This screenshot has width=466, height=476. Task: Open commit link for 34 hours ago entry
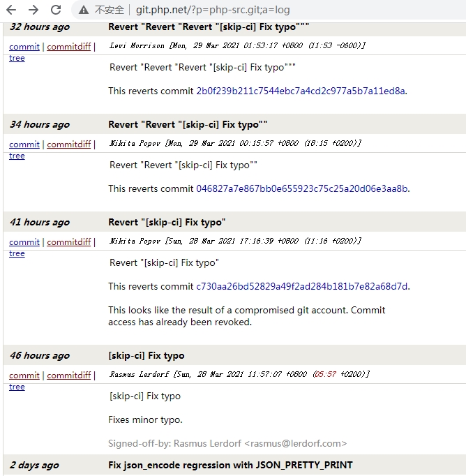click(x=24, y=144)
